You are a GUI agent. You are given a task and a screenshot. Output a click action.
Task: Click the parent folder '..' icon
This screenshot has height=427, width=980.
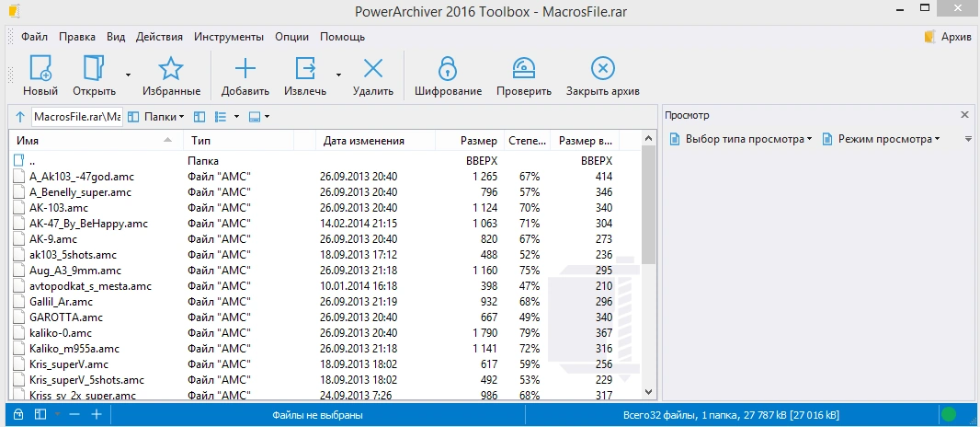pyautogui.click(x=18, y=161)
